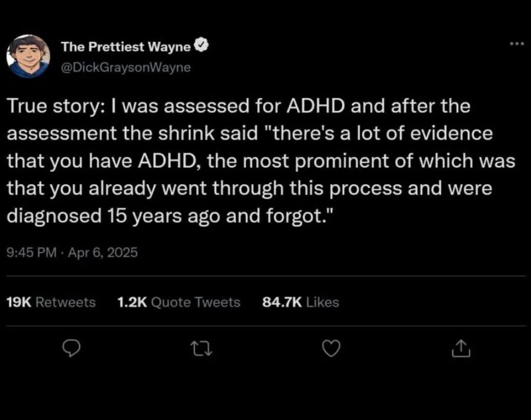Open The Prettiest Wayne's profile name

[x=126, y=46]
